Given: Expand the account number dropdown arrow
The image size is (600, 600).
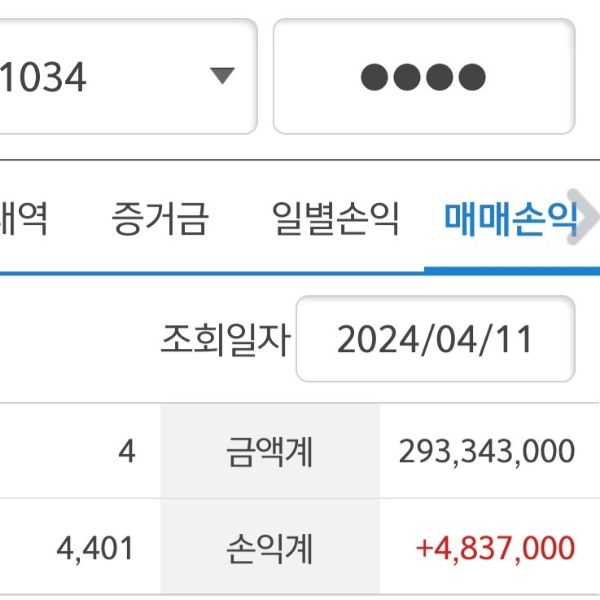Looking at the screenshot, I should tap(222, 76).
